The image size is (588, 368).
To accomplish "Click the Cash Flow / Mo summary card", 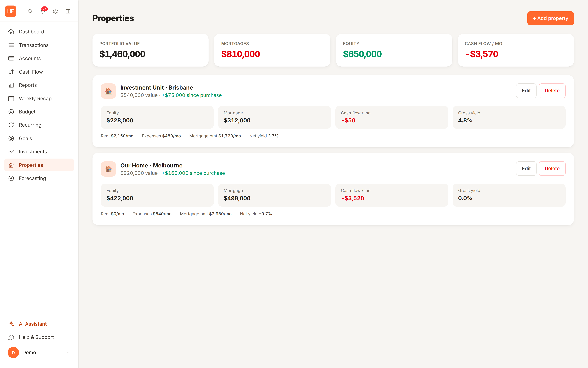I will click(516, 50).
